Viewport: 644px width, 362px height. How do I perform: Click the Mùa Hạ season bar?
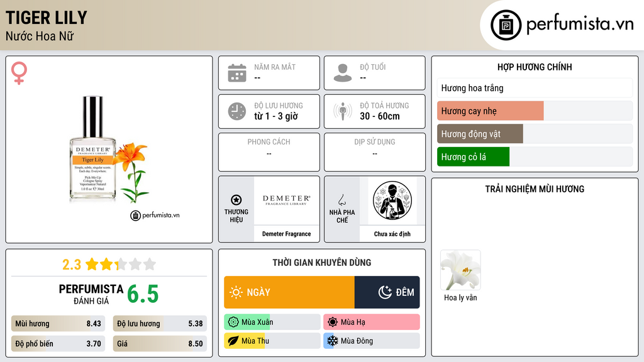click(372, 322)
